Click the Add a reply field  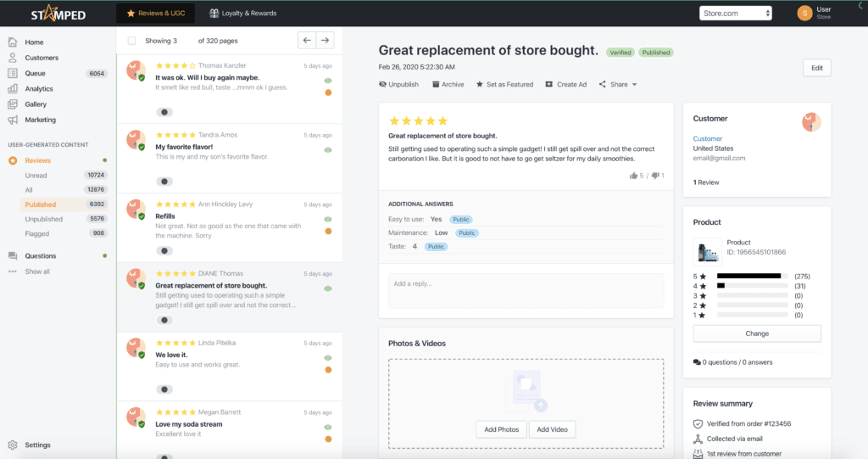pos(526,290)
